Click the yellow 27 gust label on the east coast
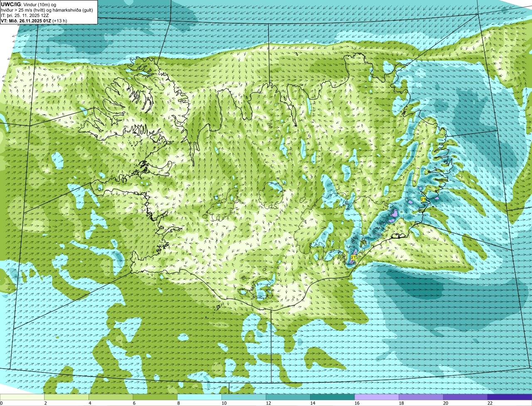The image size is (532, 406). pos(423,199)
